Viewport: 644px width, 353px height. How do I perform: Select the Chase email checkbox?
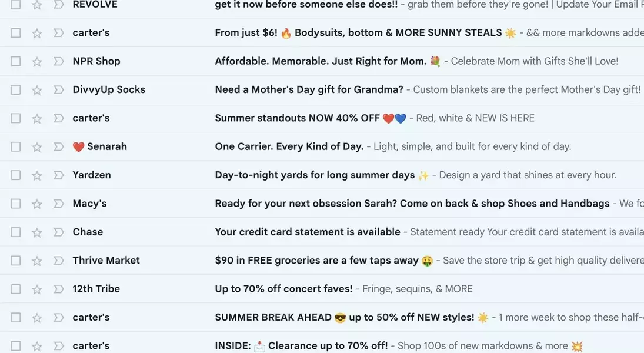16,232
